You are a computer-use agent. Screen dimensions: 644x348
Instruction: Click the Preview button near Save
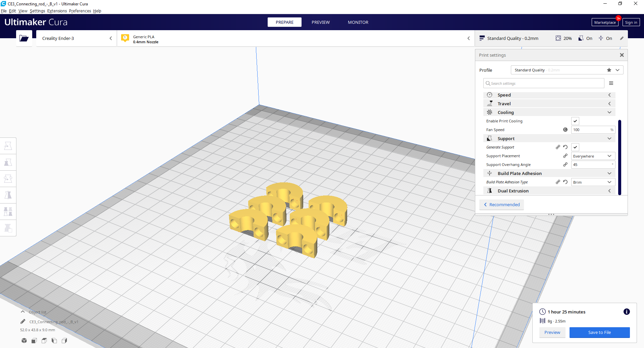coord(552,332)
